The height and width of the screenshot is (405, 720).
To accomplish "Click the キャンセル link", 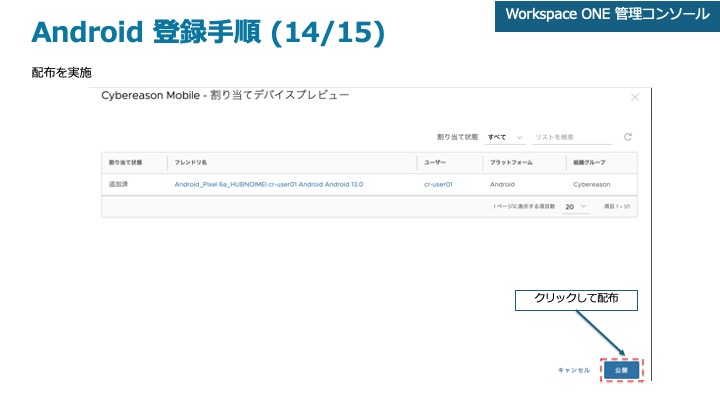I will point(574,370).
